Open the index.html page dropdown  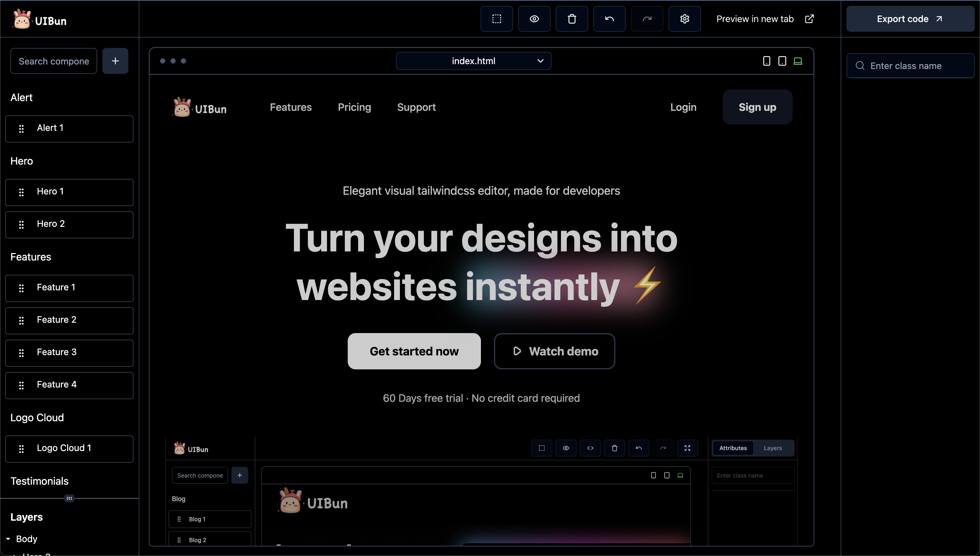click(x=473, y=61)
